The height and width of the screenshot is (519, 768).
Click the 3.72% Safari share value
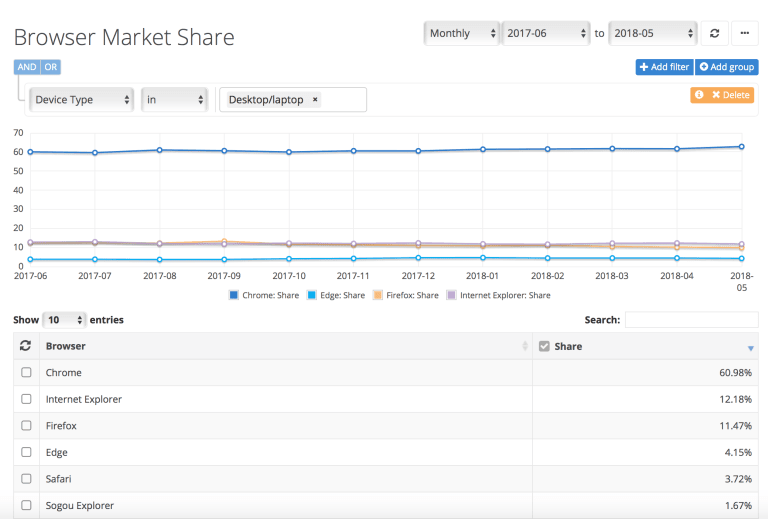738,478
